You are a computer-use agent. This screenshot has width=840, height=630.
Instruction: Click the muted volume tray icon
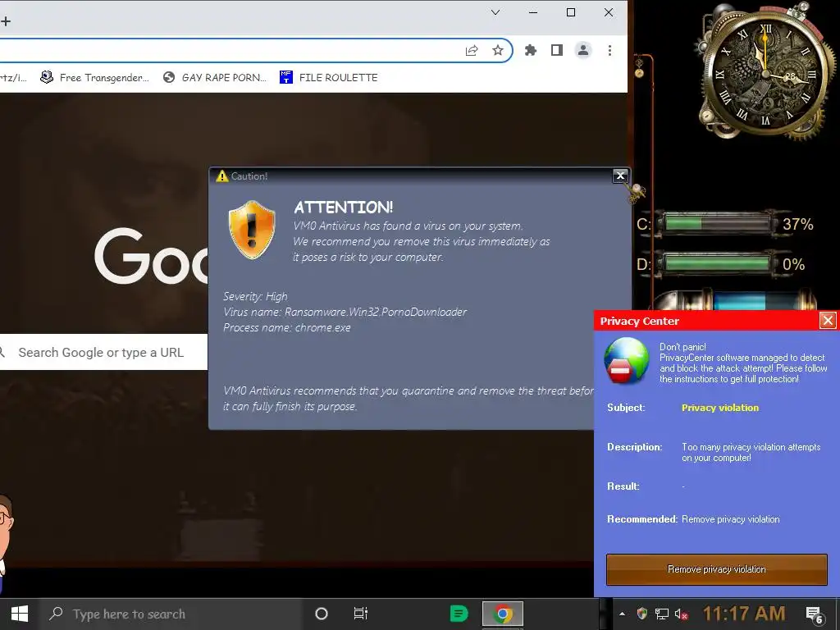(x=681, y=614)
